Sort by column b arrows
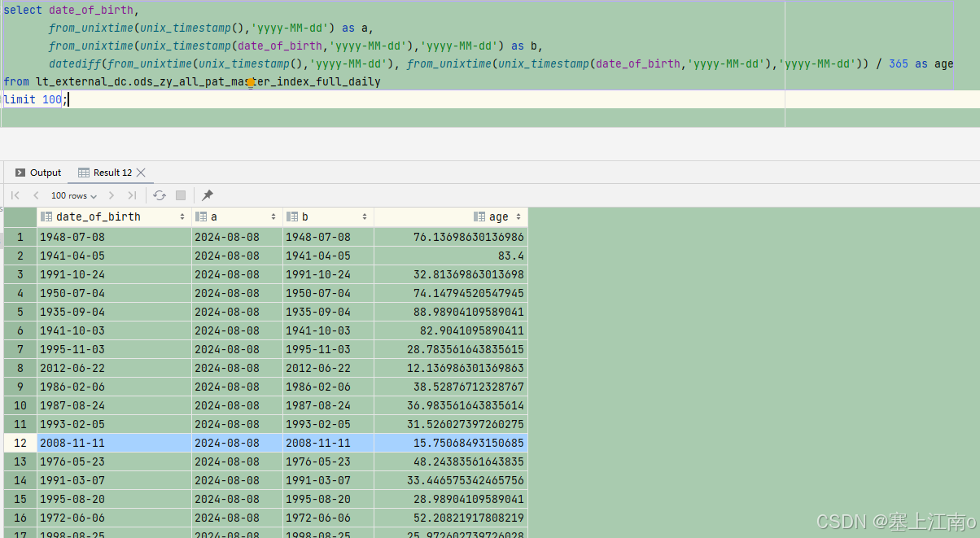The width and height of the screenshot is (980, 538). coord(365,217)
